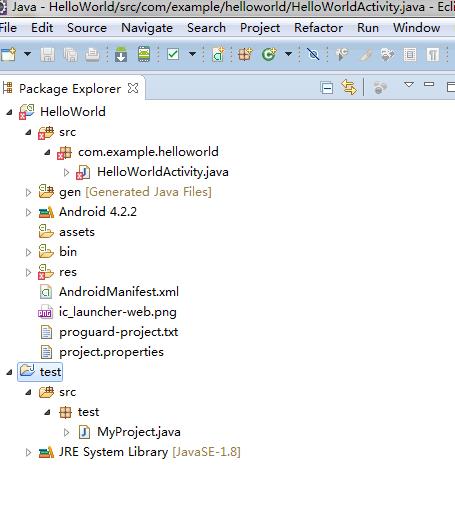
Task: Open the Android Virtual Device Manager icon
Action: pos(144,54)
